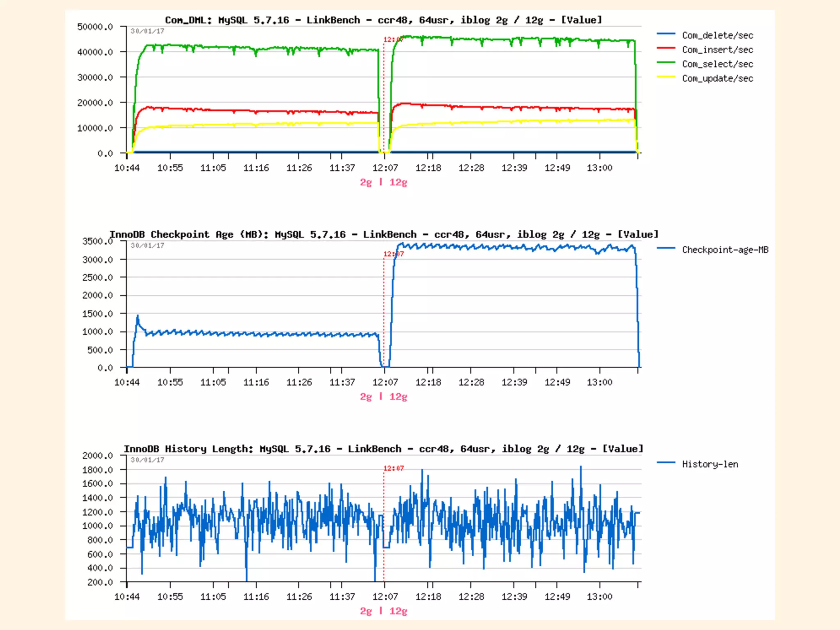The width and height of the screenshot is (840, 630).
Task: Click the 2g | 12g label under Checkpoint chart
Action: click(x=383, y=397)
